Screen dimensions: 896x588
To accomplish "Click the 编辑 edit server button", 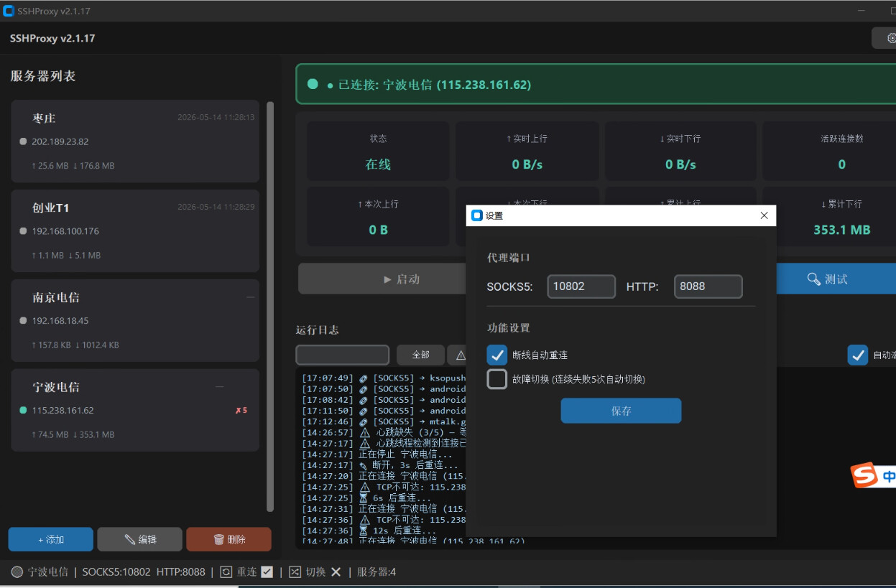I will click(140, 539).
